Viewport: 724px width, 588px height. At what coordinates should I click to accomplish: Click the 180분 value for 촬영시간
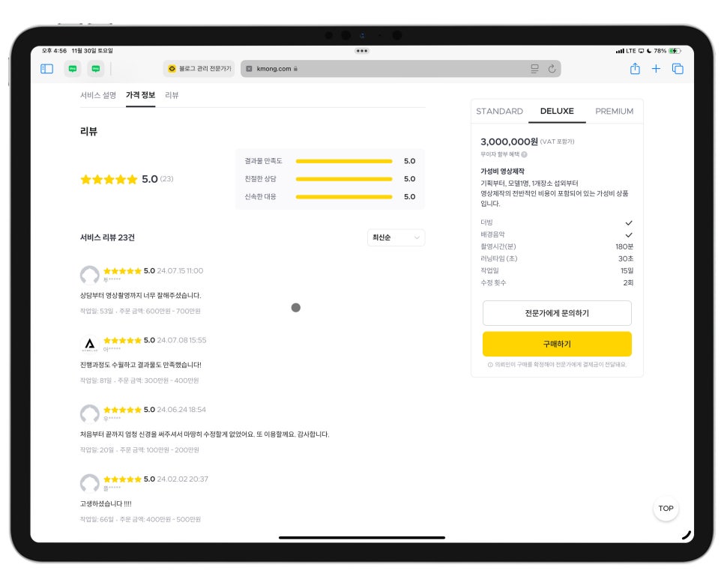click(x=624, y=247)
